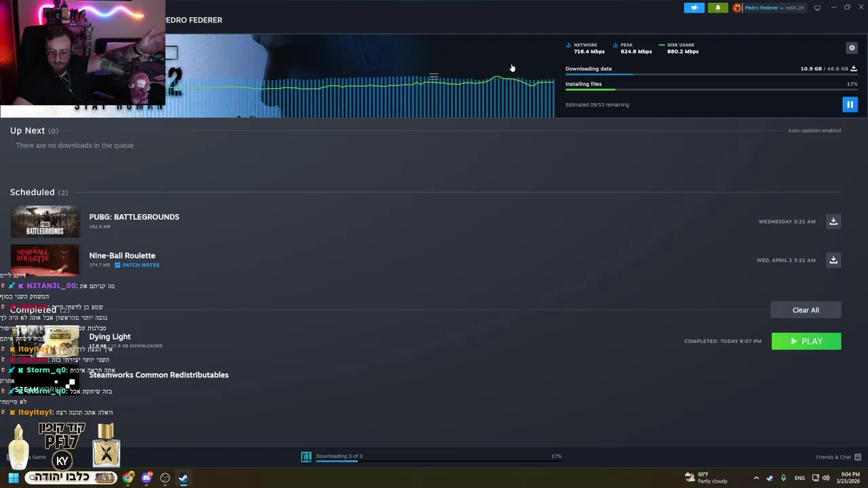Image resolution: width=868 pixels, height=488 pixels.
Task: Click the download icon beside 46.6 GB
Action: pos(854,68)
